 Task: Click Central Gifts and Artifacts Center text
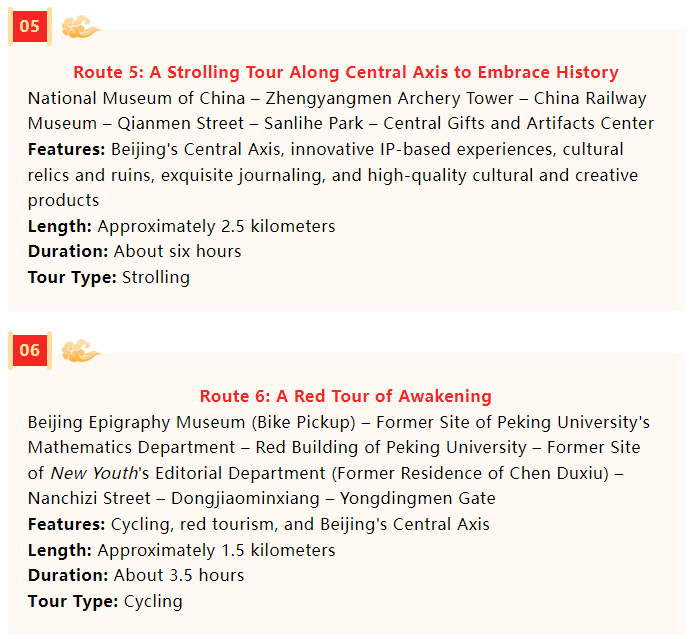pos(518,124)
